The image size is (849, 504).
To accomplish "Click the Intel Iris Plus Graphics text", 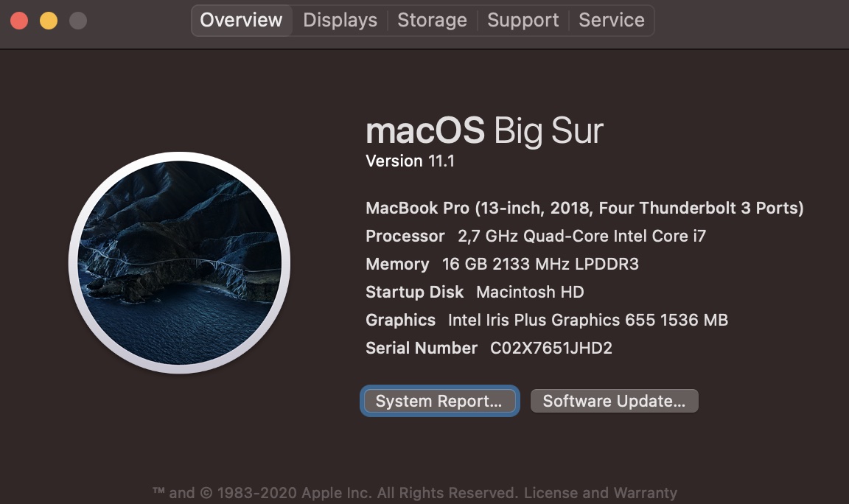I will [587, 321].
